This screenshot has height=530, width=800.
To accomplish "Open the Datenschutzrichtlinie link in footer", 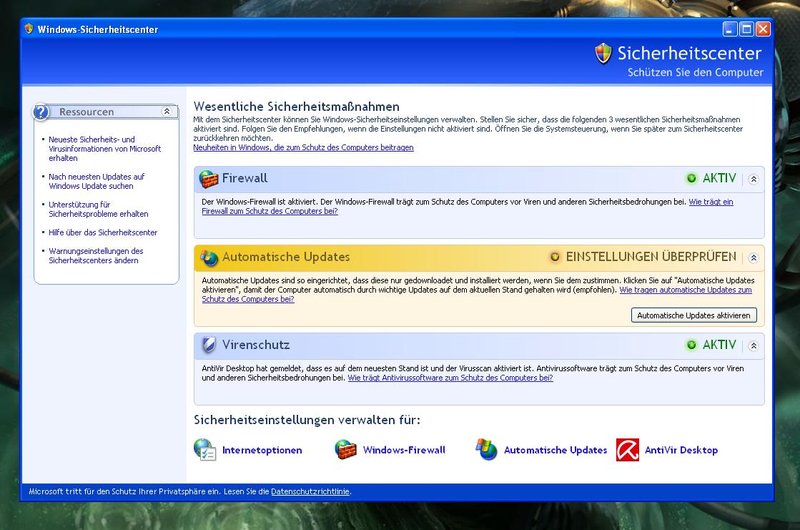I will tap(310, 492).
